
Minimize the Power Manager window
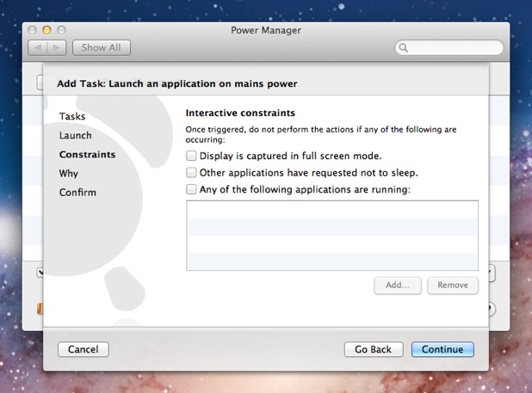(46, 30)
